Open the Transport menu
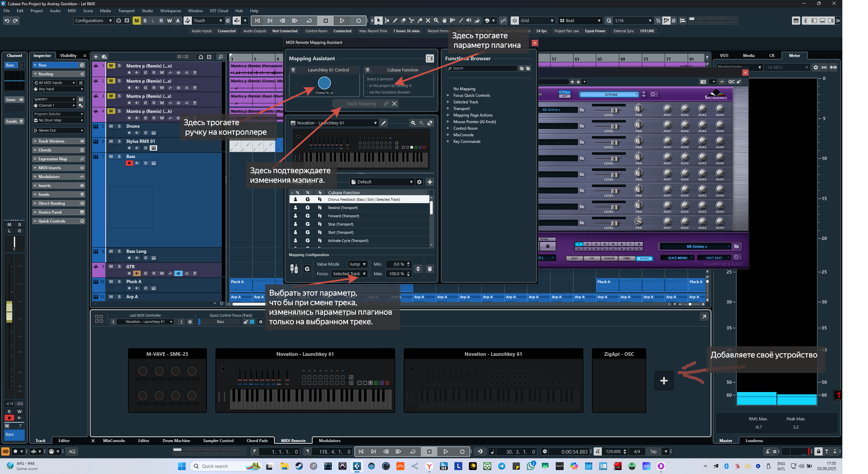The height and width of the screenshot is (474, 868). tap(126, 11)
